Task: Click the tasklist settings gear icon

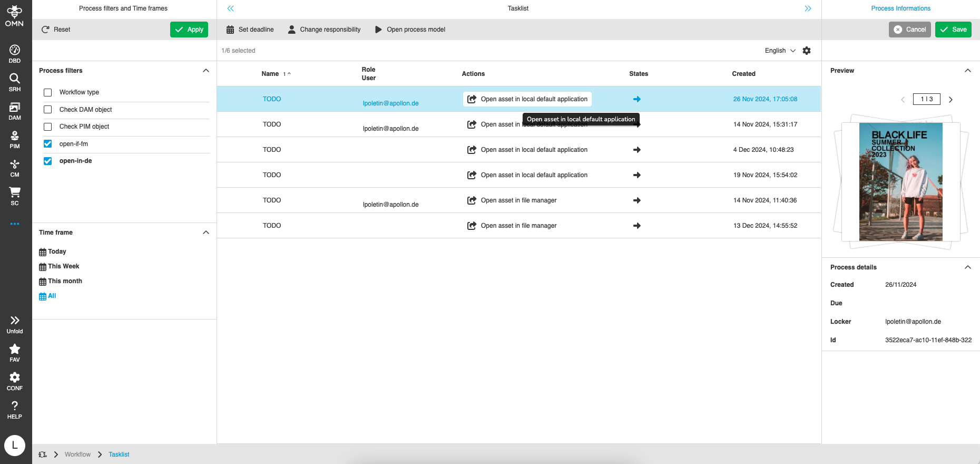Action: [x=807, y=51]
